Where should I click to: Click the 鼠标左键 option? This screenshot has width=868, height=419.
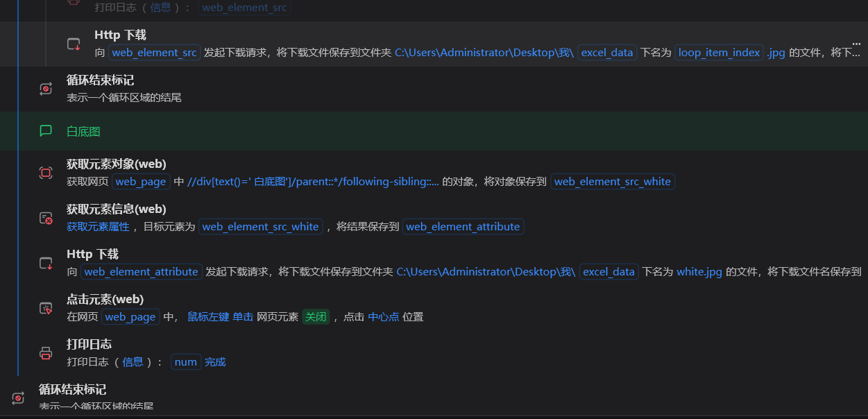[208, 316]
